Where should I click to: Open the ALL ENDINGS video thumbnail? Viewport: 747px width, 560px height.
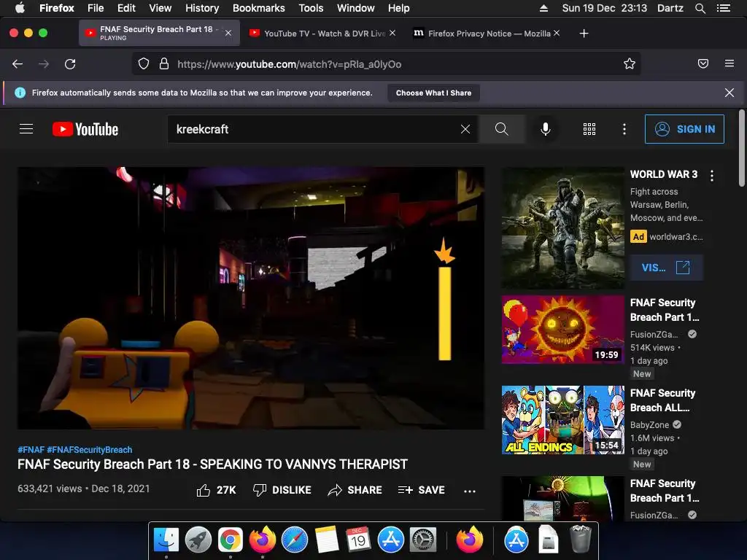563,420
